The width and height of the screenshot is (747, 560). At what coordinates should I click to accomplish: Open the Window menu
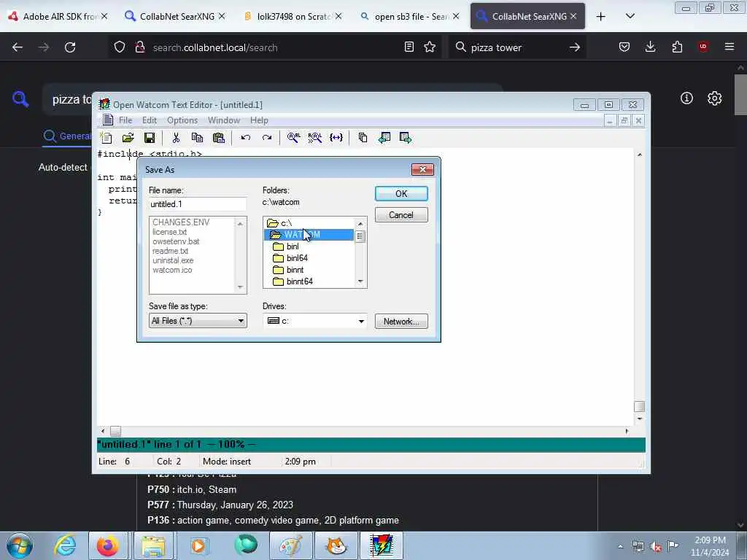[x=223, y=120]
